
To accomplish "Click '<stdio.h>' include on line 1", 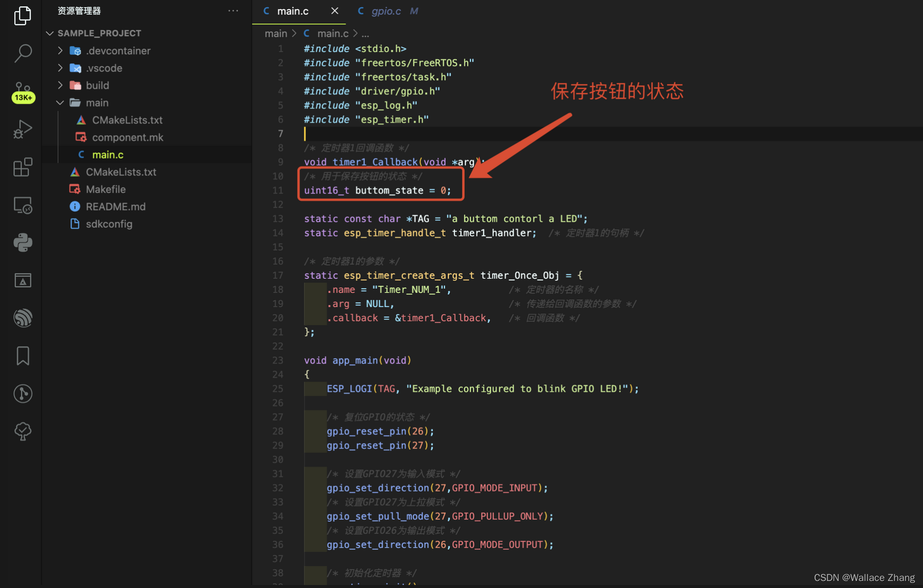I will point(381,49).
